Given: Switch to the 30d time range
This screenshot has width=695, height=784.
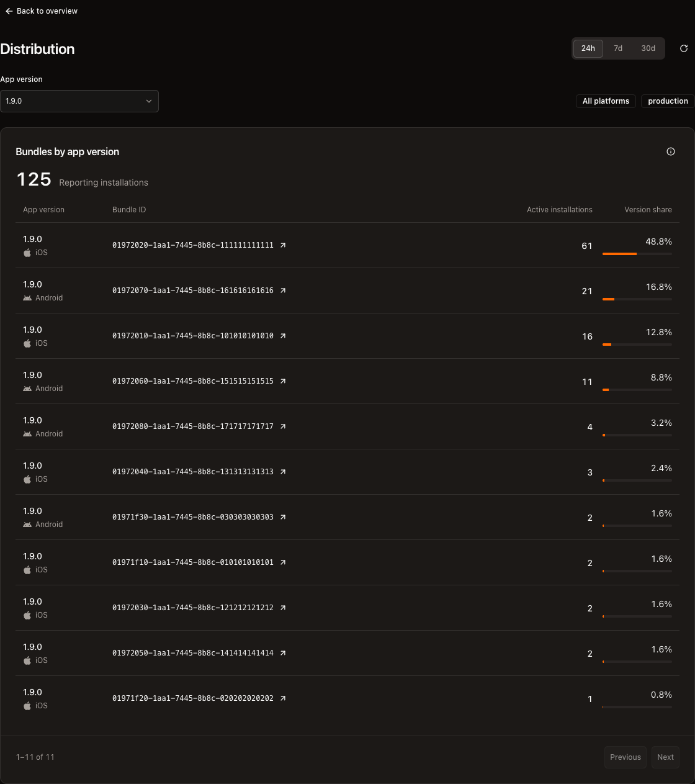Looking at the screenshot, I should pyautogui.click(x=648, y=48).
